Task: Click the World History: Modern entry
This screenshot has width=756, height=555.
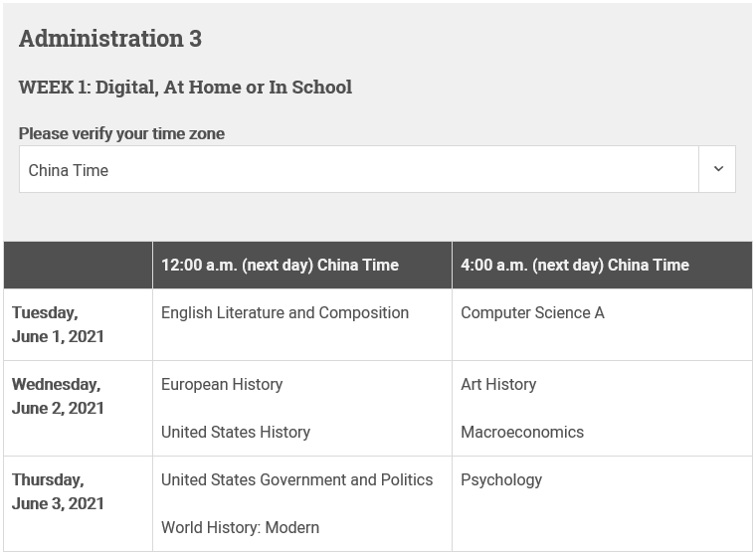Action: (240, 527)
